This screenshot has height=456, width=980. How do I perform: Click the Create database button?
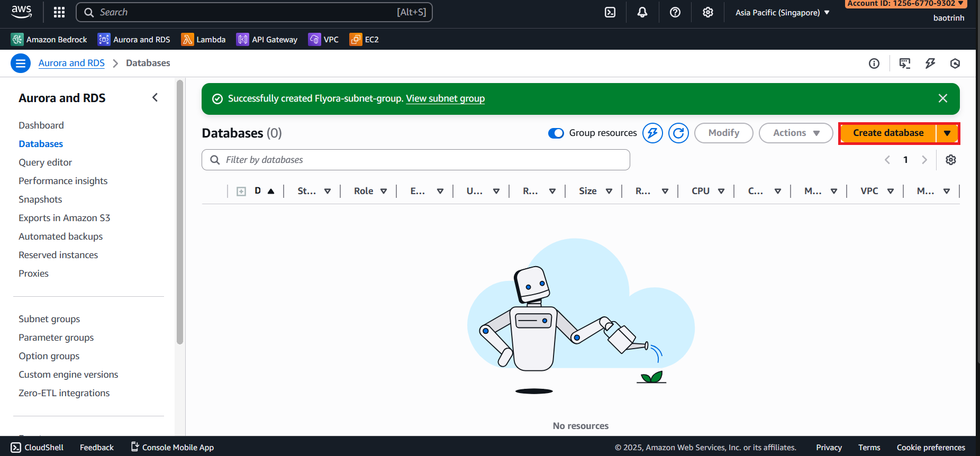point(888,133)
